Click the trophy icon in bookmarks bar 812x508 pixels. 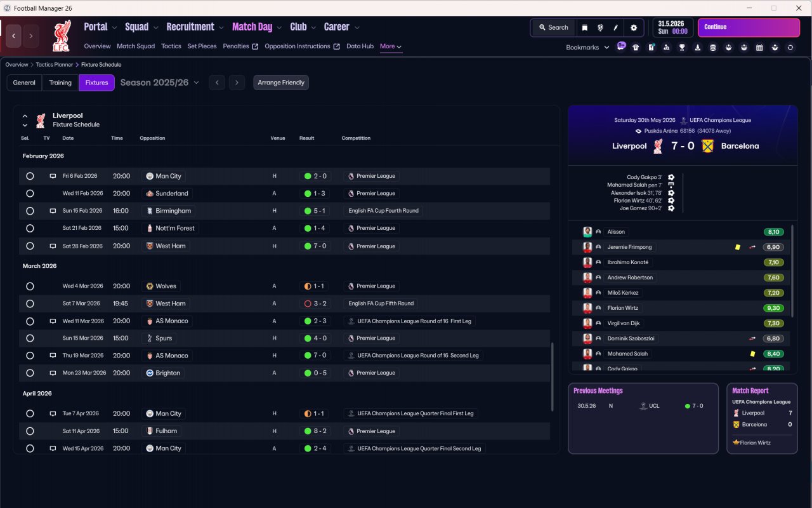[x=682, y=47]
